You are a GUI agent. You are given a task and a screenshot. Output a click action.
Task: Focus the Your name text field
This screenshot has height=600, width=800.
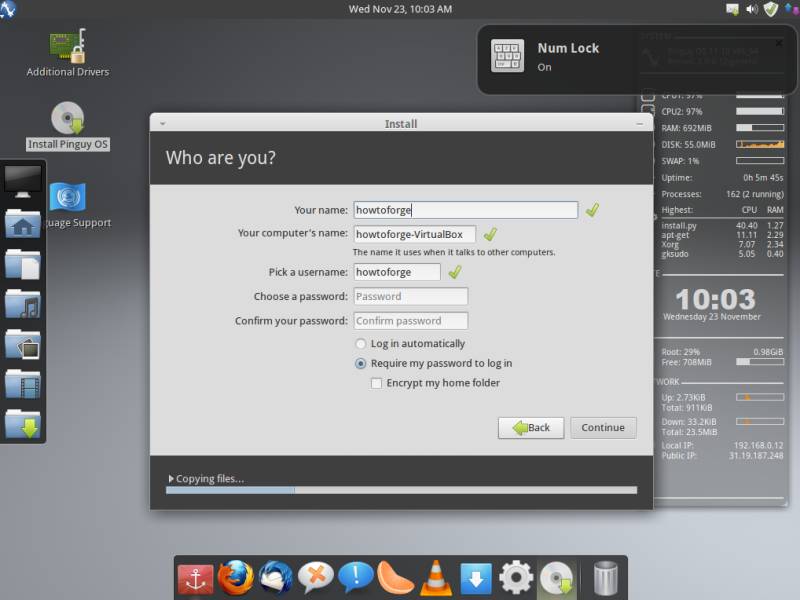tap(465, 210)
